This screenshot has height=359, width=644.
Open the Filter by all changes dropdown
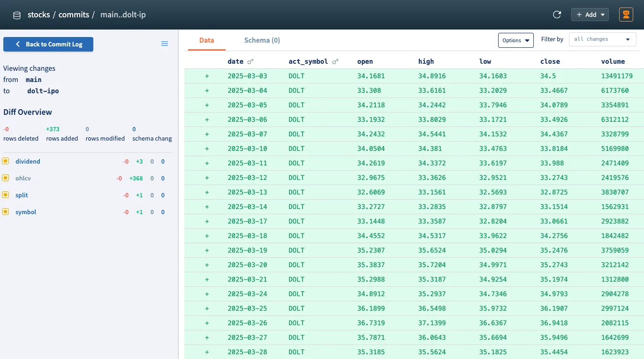(602, 39)
